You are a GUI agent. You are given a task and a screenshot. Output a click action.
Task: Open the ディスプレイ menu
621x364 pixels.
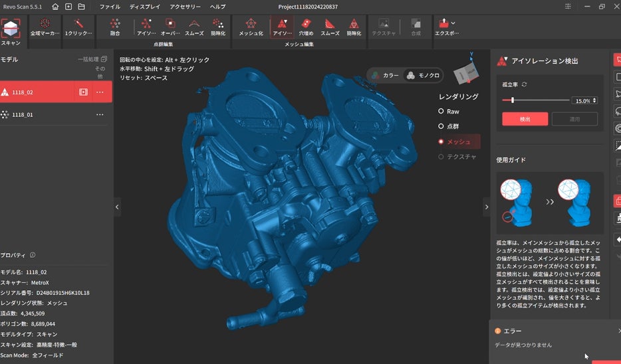tap(145, 7)
